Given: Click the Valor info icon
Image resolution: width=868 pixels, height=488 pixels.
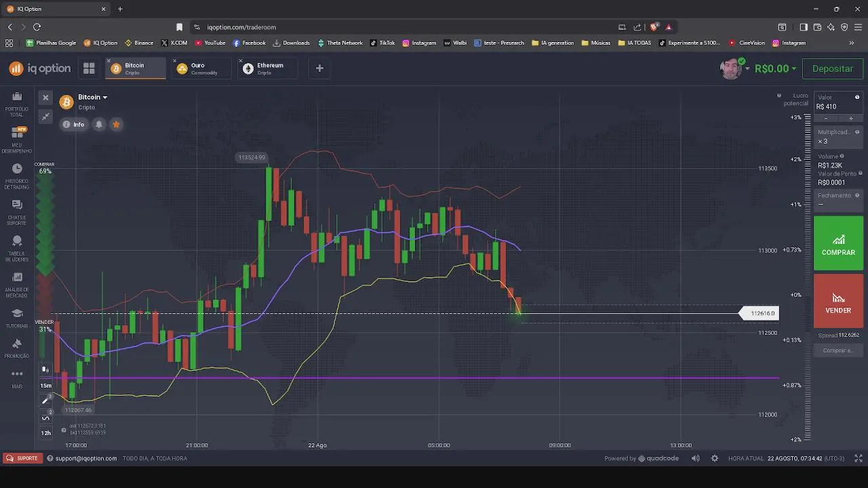Looking at the screenshot, I should pos(857,98).
